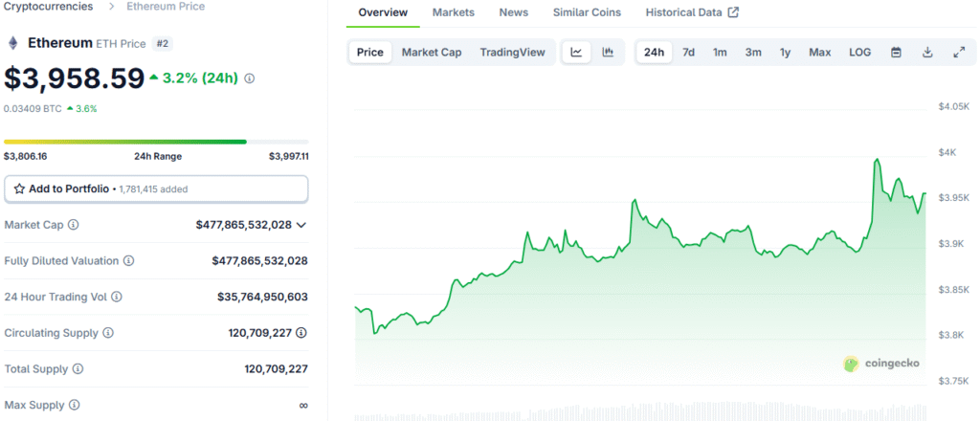Select the Max time range
980x421 pixels.
pos(820,53)
